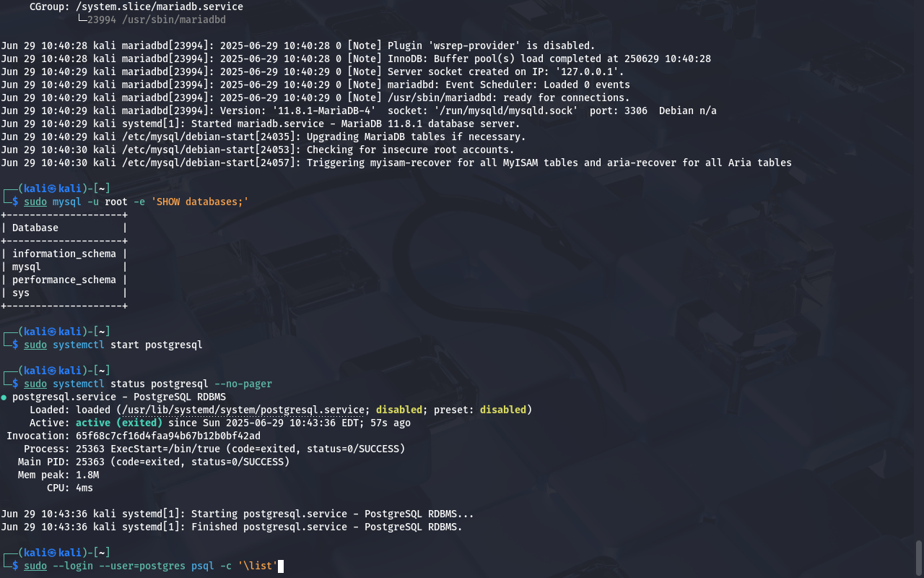Click the terminal scrollbar thumb

click(919, 557)
